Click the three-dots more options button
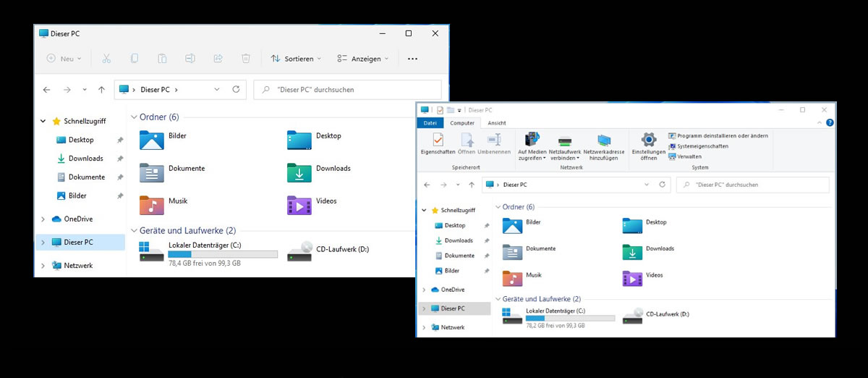The height and width of the screenshot is (378, 868). point(412,59)
